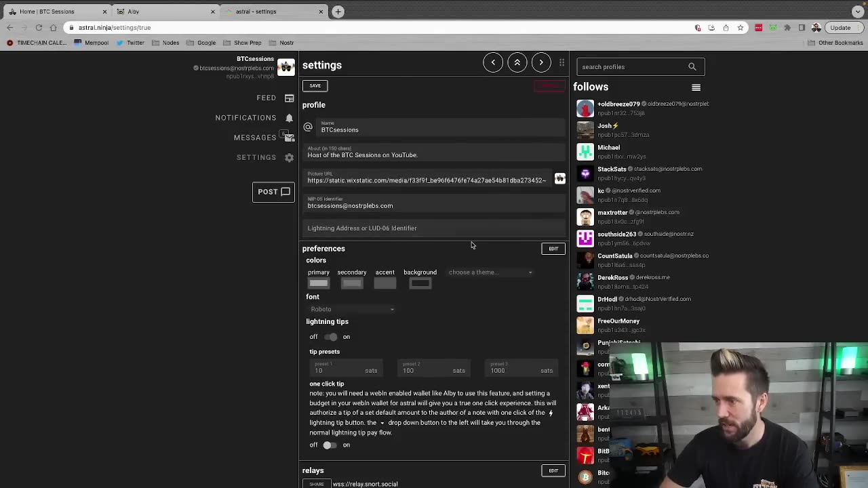This screenshot has height=488, width=868.
Task: Switch to Alby browser tab
Action: click(x=165, y=12)
